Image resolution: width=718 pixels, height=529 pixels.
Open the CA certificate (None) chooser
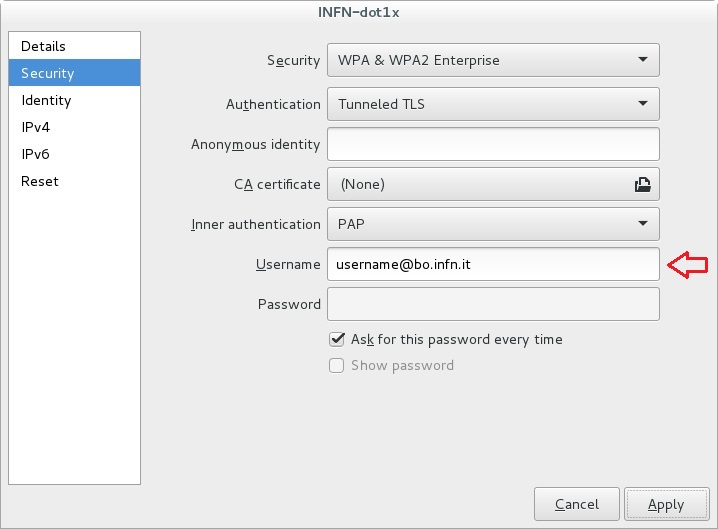pyautogui.click(x=493, y=184)
